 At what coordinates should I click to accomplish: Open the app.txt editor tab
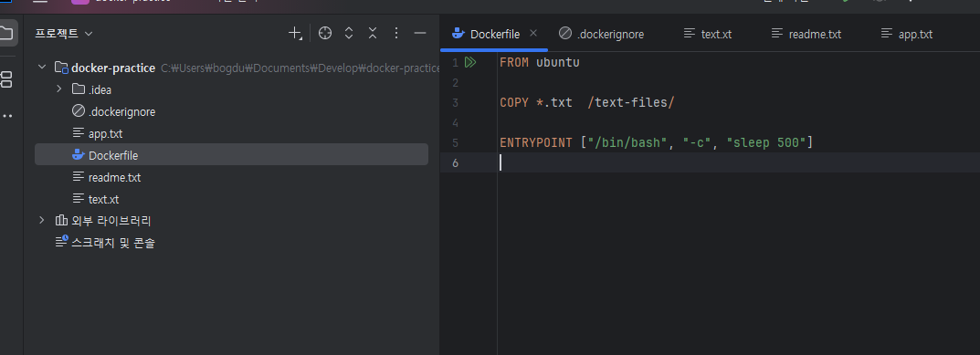coord(907,34)
